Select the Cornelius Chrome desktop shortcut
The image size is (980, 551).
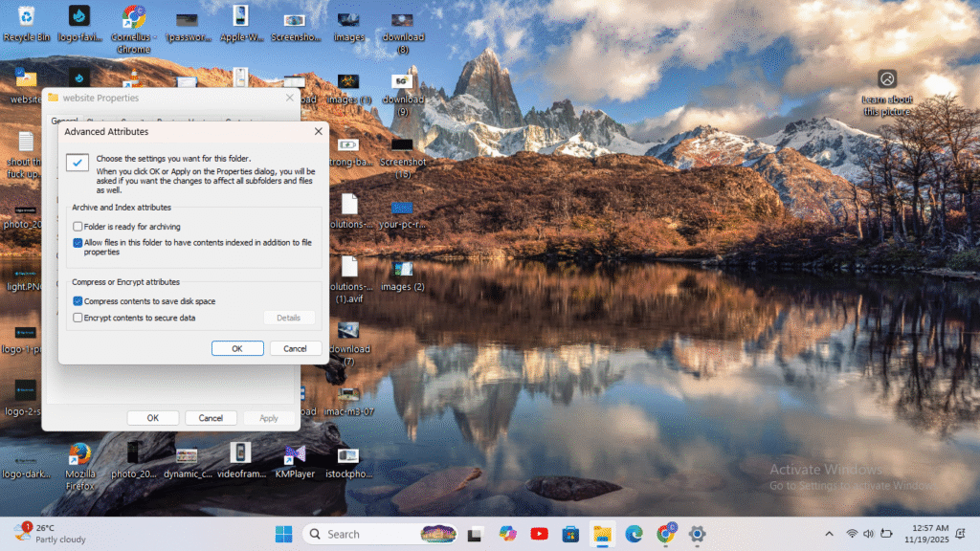tap(133, 17)
